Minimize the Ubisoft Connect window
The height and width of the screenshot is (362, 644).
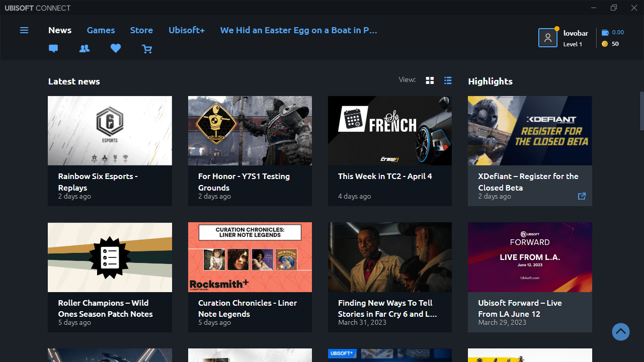click(x=594, y=8)
